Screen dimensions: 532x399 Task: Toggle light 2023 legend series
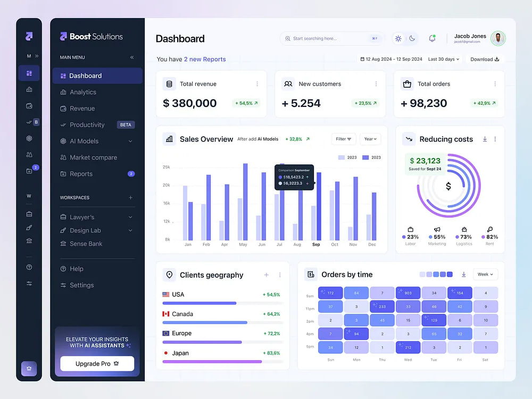pyautogui.click(x=347, y=157)
